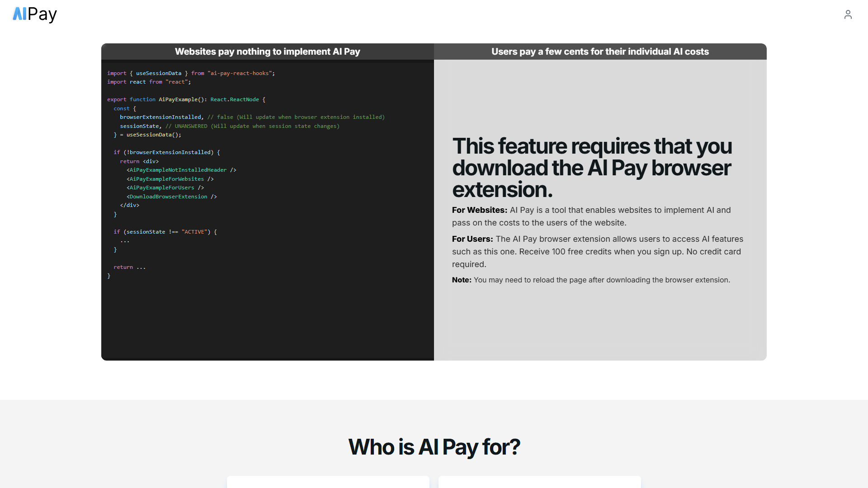The width and height of the screenshot is (868, 488).
Task: Click the left card below the heading
Action: click(x=328, y=482)
